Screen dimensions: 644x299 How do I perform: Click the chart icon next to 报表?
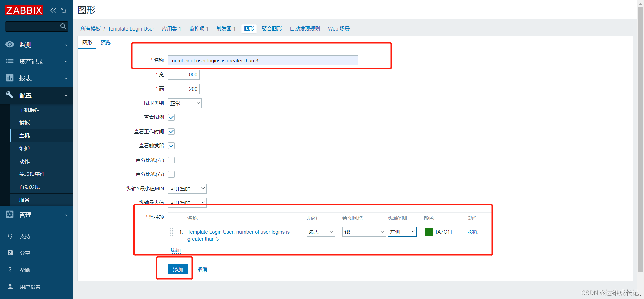coord(10,78)
